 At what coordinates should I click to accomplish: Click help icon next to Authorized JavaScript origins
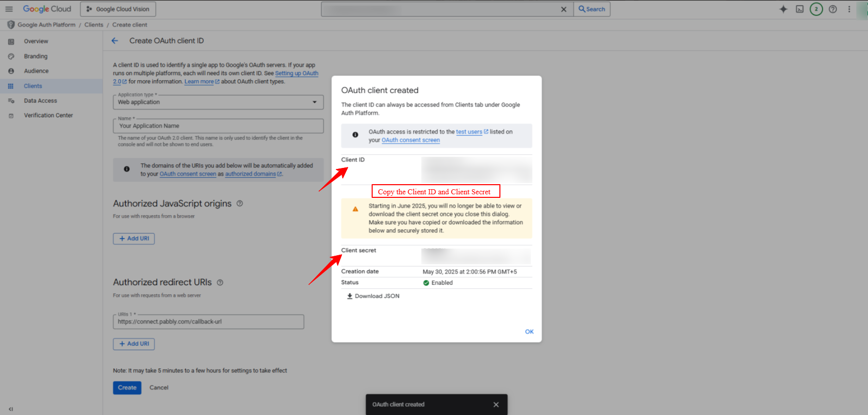click(x=240, y=203)
